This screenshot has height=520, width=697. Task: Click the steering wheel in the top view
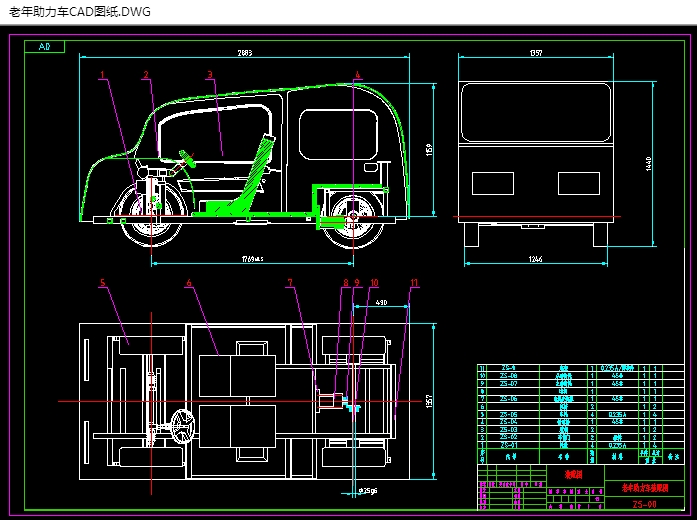tap(182, 427)
